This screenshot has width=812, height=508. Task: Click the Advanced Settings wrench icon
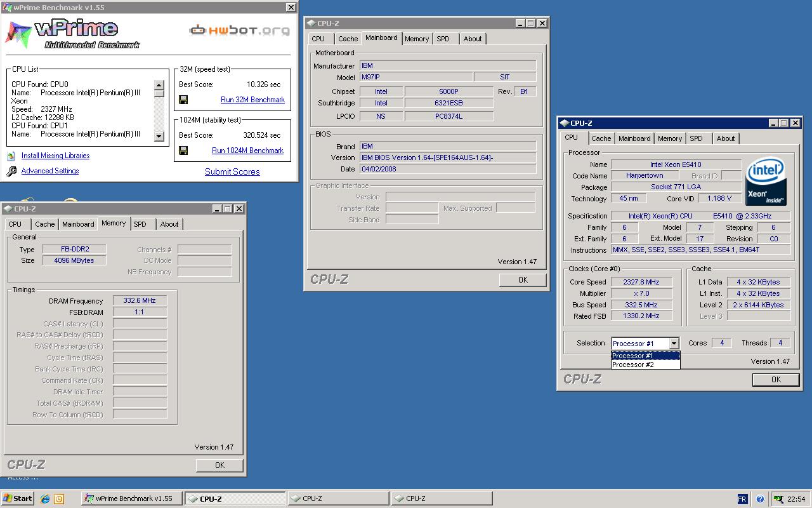pos(11,171)
